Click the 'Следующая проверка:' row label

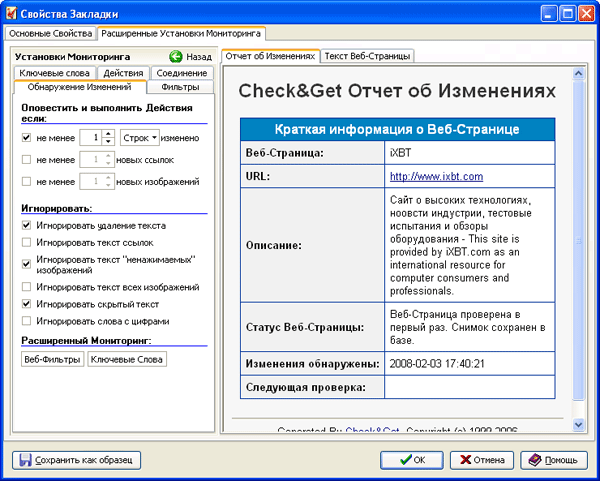[312, 387]
